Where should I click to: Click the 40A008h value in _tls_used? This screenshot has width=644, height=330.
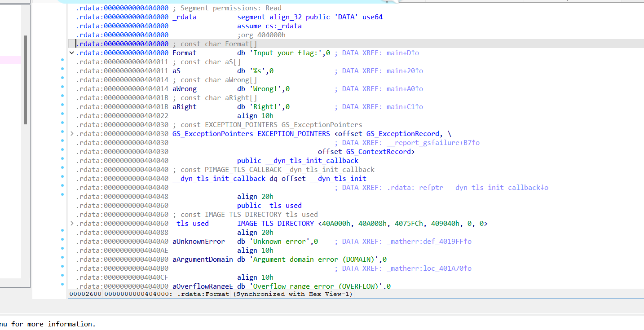(x=372, y=224)
